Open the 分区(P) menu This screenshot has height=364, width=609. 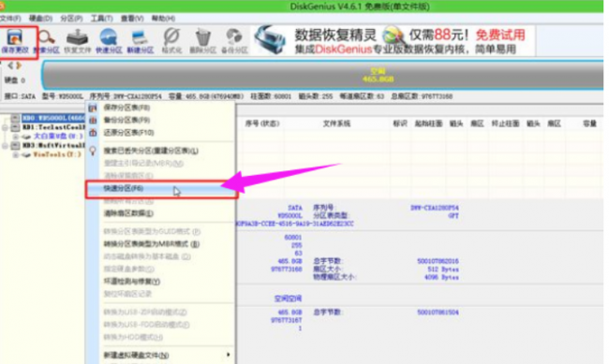click(71, 18)
